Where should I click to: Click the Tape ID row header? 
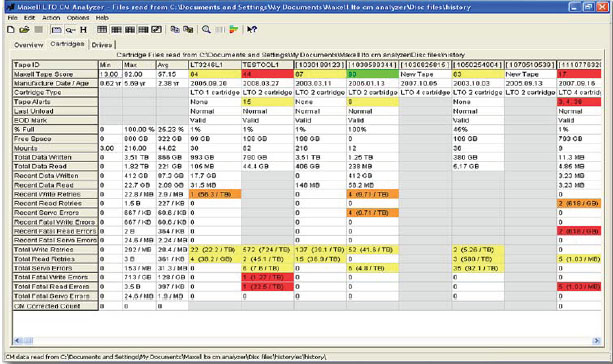pos(55,65)
